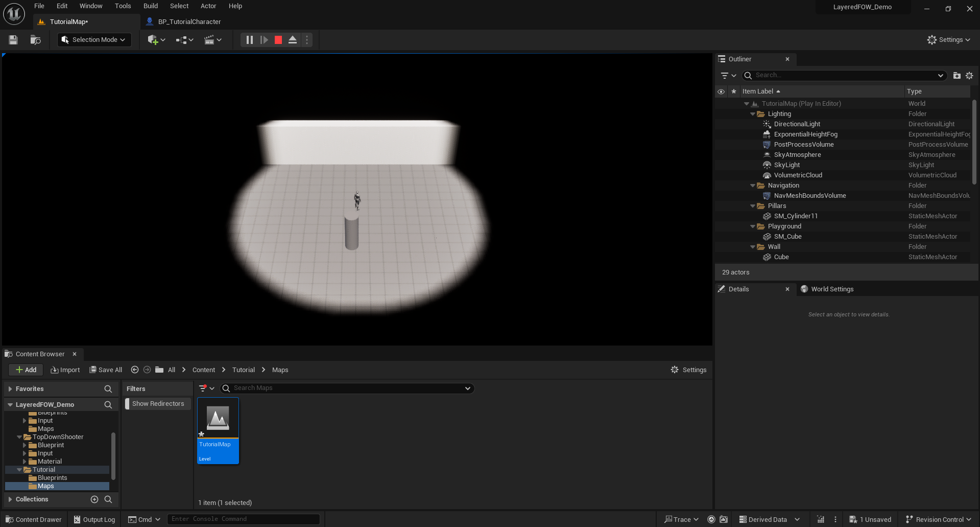
Task: Open Cmd console type dropdown
Action: (145, 520)
